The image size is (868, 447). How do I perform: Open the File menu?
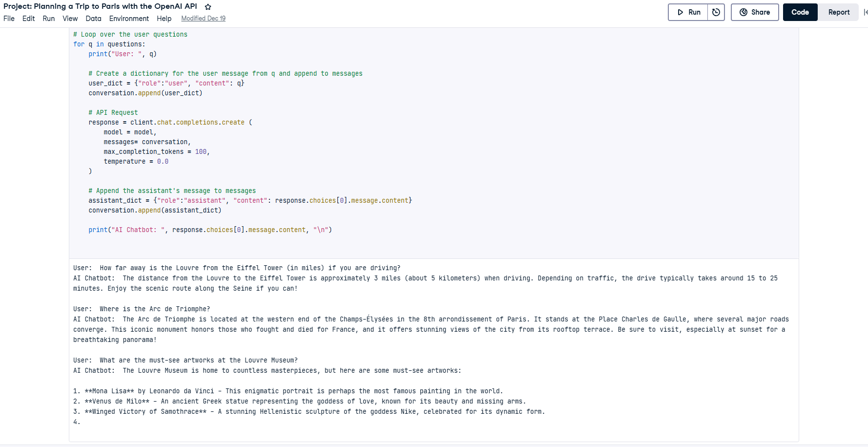[9, 19]
